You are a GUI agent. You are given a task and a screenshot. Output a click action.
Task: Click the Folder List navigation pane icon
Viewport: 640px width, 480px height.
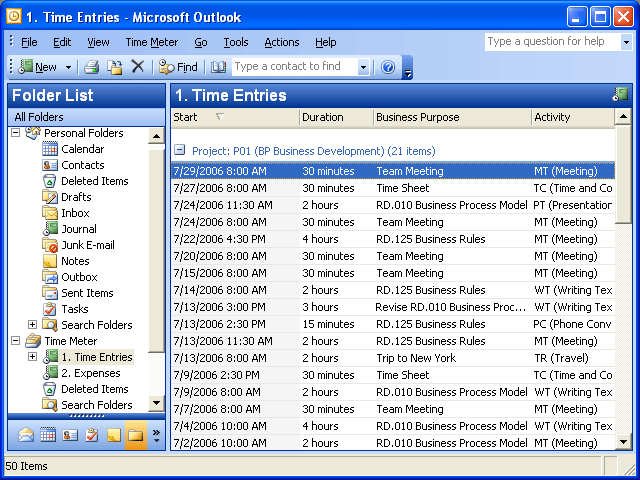136,436
